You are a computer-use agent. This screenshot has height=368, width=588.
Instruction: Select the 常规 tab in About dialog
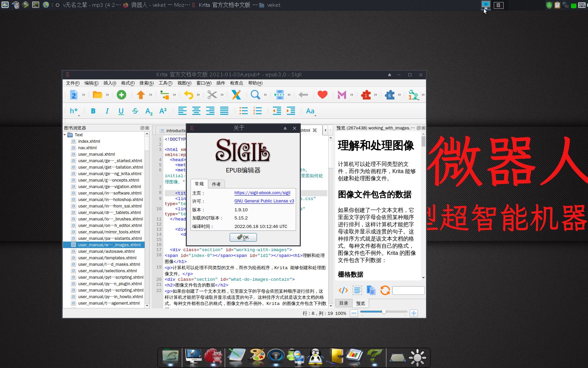pos(199,184)
